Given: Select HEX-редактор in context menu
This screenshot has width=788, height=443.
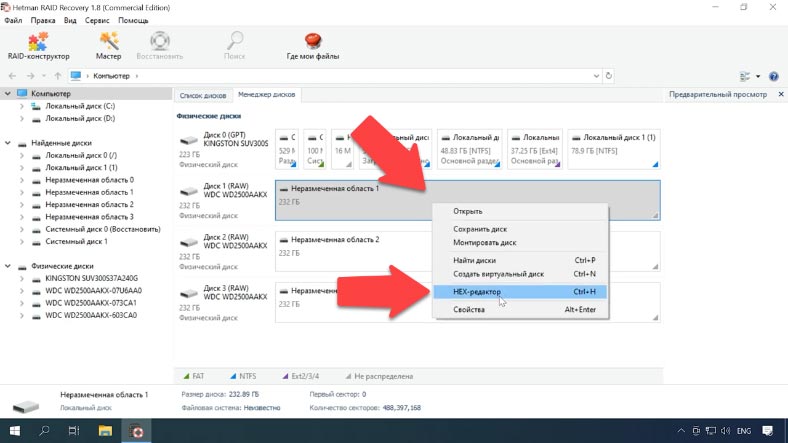Looking at the screenshot, I should tap(520, 292).
